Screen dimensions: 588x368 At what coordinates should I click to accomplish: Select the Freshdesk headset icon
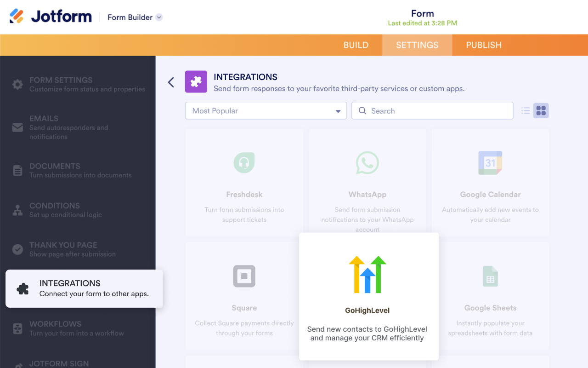click(x=244, y=163)
